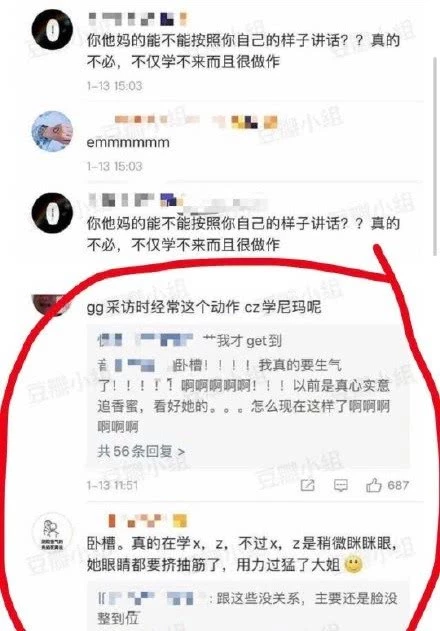Expand the 共56条回复 replies link
440x631 pixels.
[141, 451]
